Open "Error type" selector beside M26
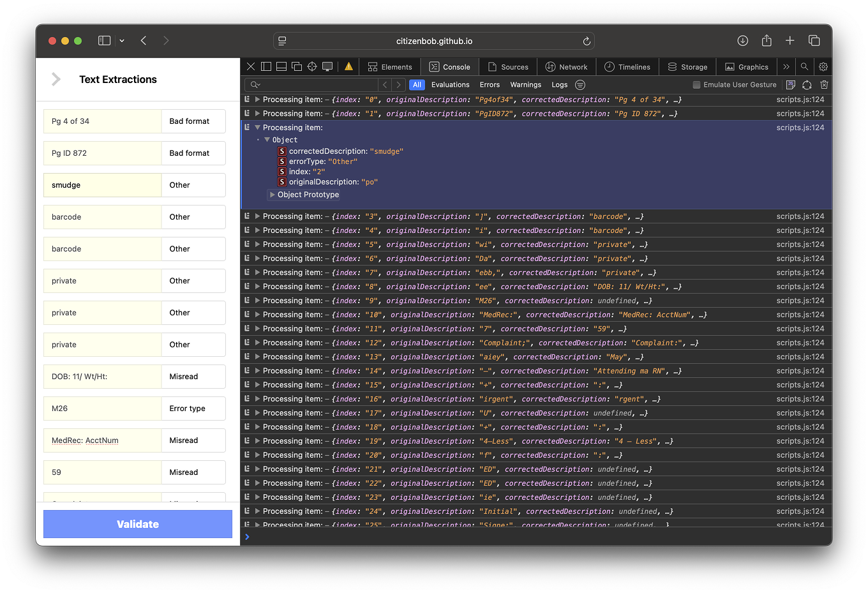Viewport: 868px width, 593px height. click(x=193, y=409)
